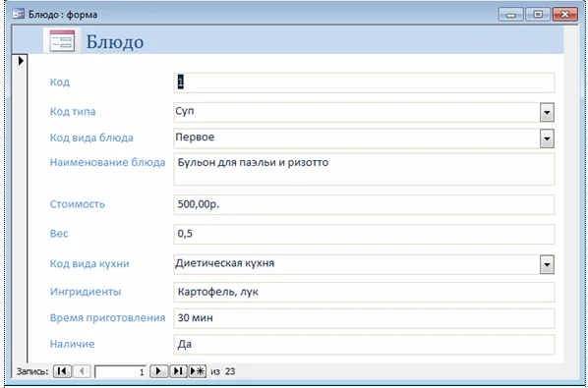The image size is (588, 388).
Task: Click the record selector arrow at left
Action: point(21,60)
